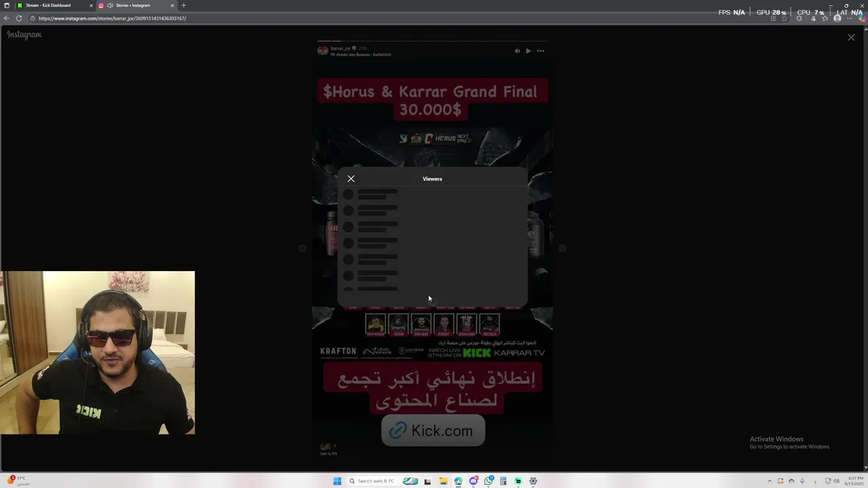The width and height of the screenshot is (868, 488).
Task: Open the story's more options menu
Action: coord(540,51)
